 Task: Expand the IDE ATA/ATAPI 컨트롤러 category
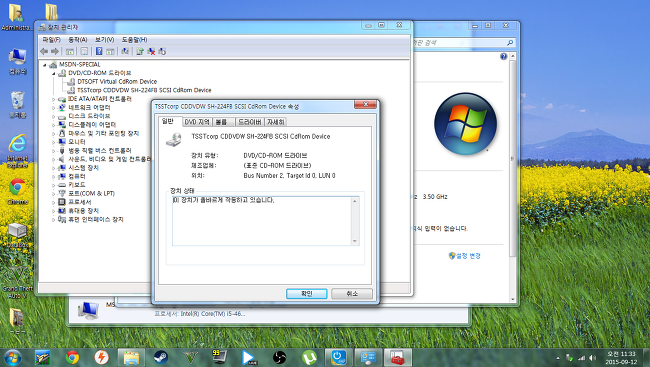tap(53, 99)
